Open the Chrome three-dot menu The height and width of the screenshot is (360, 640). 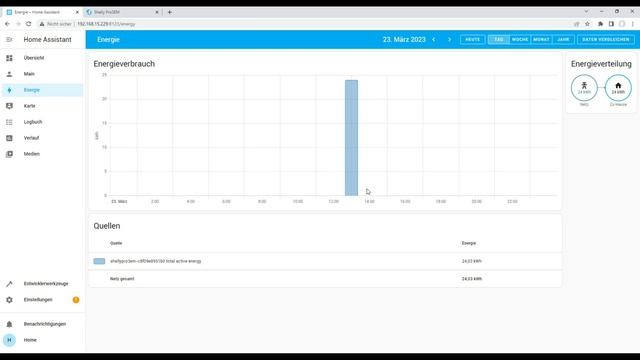point(633,24)
